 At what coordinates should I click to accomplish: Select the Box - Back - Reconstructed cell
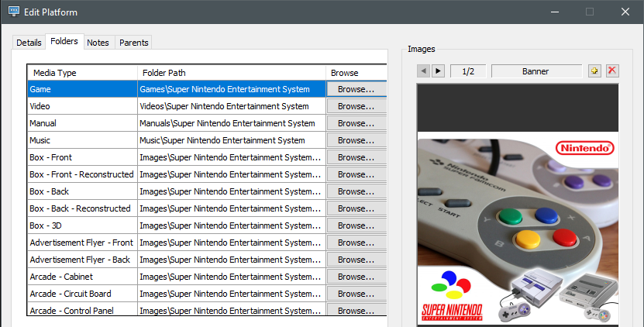tap(82, 208)
